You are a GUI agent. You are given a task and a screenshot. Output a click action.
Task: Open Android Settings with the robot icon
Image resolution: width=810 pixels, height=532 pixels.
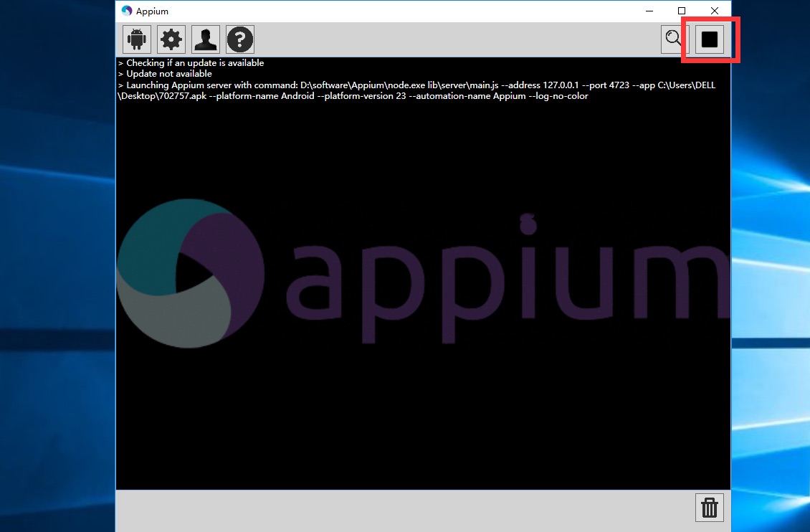click(x=137, y=39)
